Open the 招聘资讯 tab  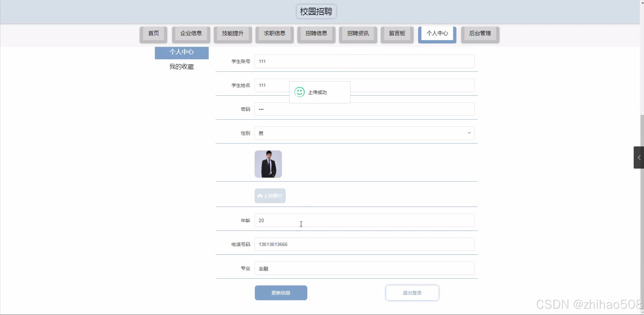pos(358,34)
